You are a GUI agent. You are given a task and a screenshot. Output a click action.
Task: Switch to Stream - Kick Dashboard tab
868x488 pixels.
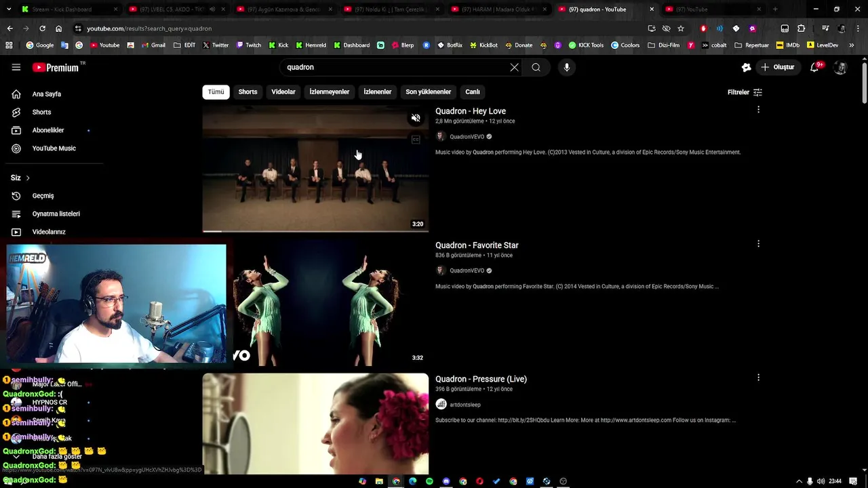tap(68, 9)
